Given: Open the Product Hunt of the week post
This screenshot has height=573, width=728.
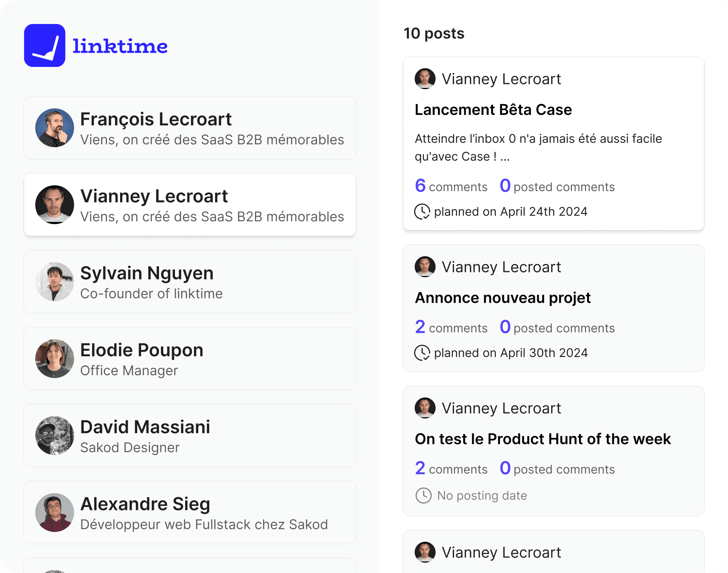Looking at the screenshot, I should (x=542, y=439).
